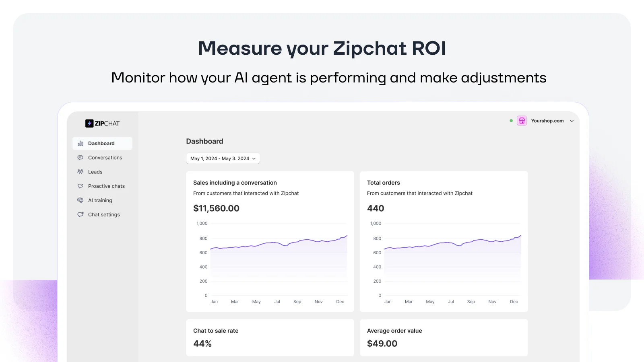Switch to the active Dashboard tab
Screen dimensions: 644x362
(101, 143)
